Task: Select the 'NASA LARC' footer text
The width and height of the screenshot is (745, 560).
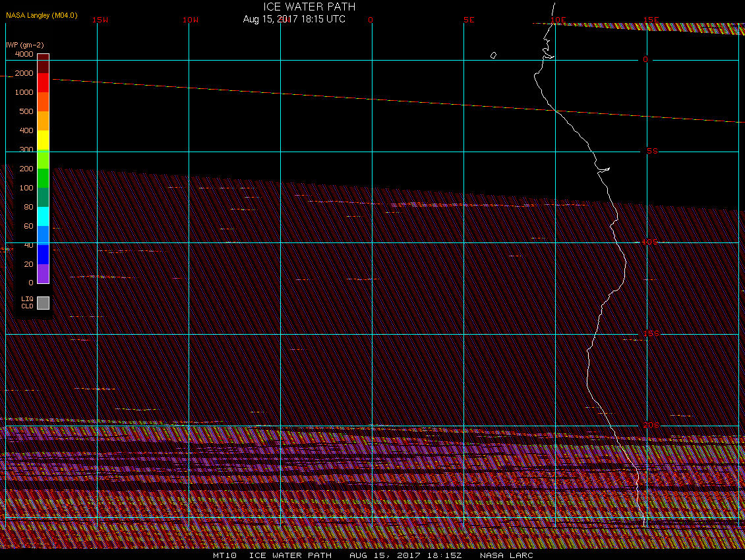Action: [506, 555]
